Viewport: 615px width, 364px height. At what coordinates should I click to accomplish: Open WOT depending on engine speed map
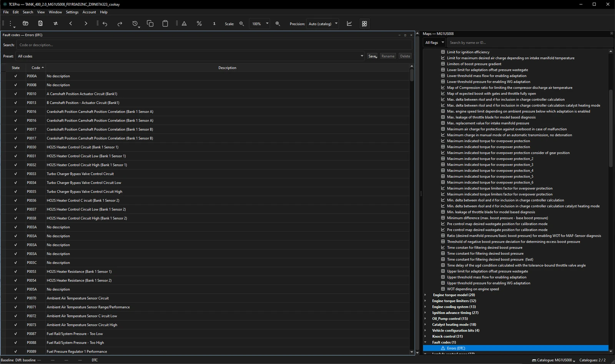click(x=473, y=289)
